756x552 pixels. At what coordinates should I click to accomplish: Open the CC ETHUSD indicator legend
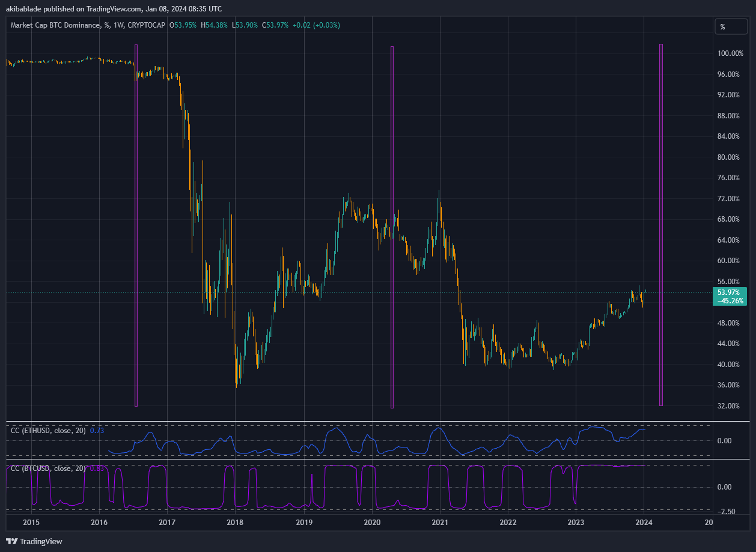48,430
